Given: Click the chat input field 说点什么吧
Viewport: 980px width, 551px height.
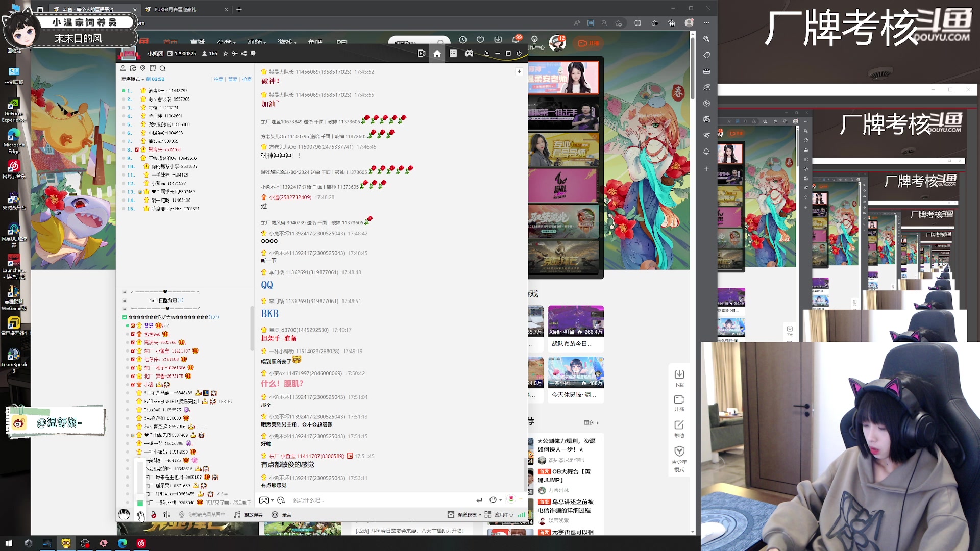Looking at the screenshot, I should 380,500.
